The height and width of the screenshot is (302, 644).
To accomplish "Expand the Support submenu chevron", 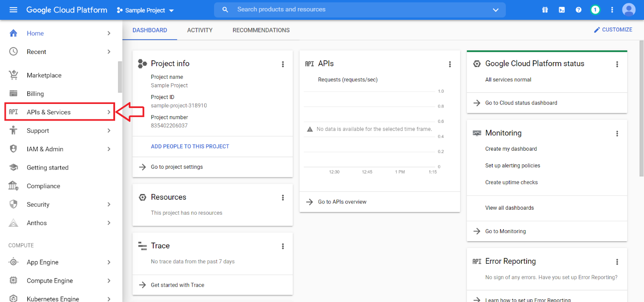I will click(109, 131).
